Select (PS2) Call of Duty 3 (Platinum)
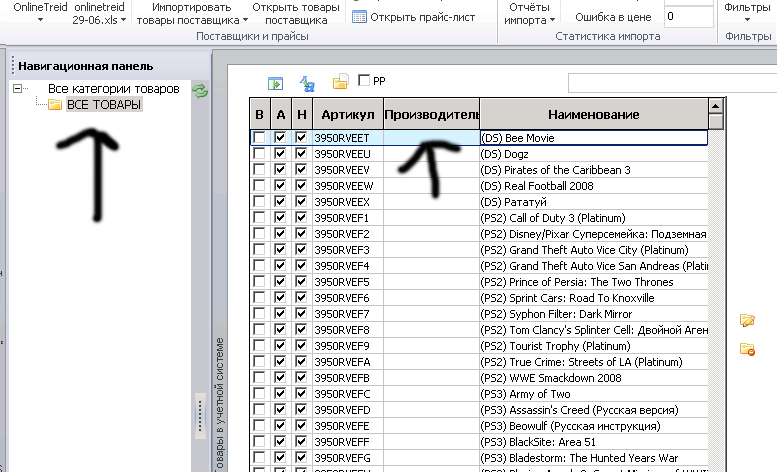 coord(594,217)
